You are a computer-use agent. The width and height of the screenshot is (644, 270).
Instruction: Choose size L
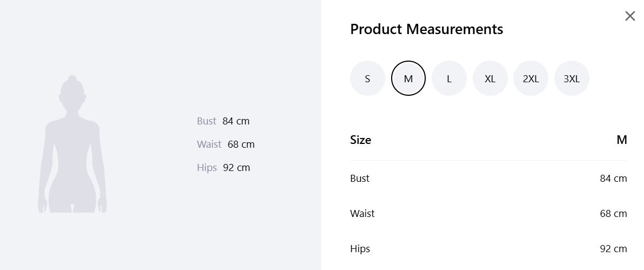[449, 78]
